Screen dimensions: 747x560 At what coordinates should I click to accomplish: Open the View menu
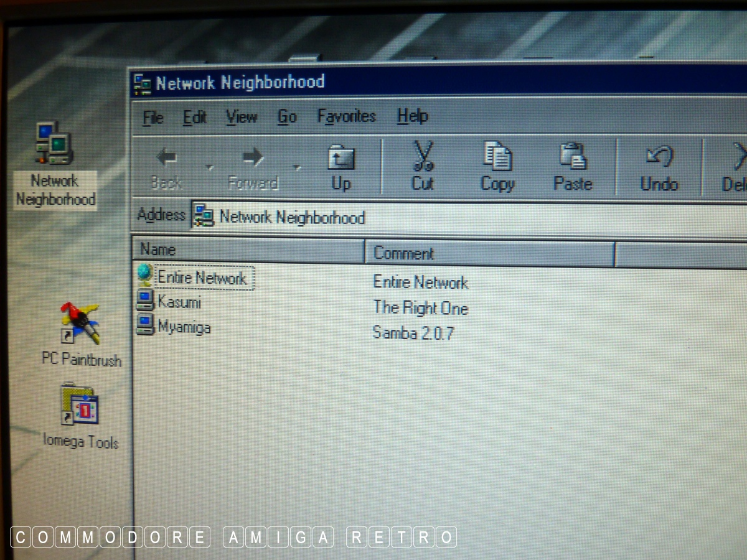tap(241, 117)
